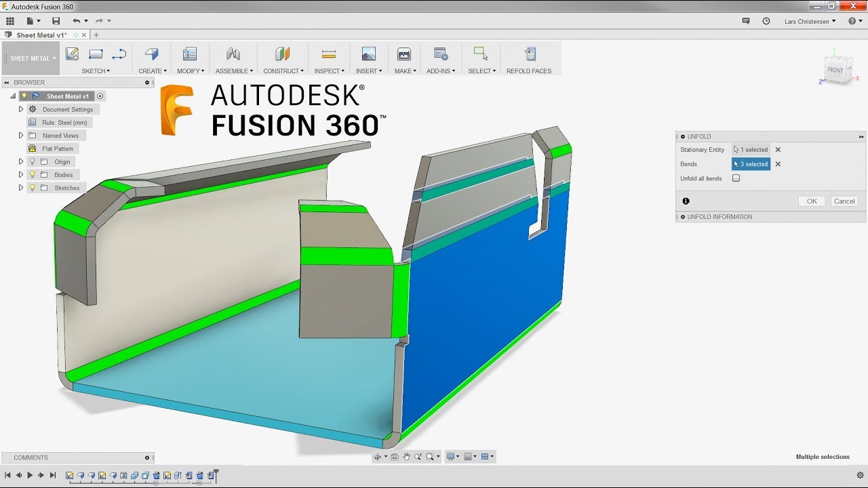
Task: Open the File menu dropdown icon
Action: click(34, 21)
